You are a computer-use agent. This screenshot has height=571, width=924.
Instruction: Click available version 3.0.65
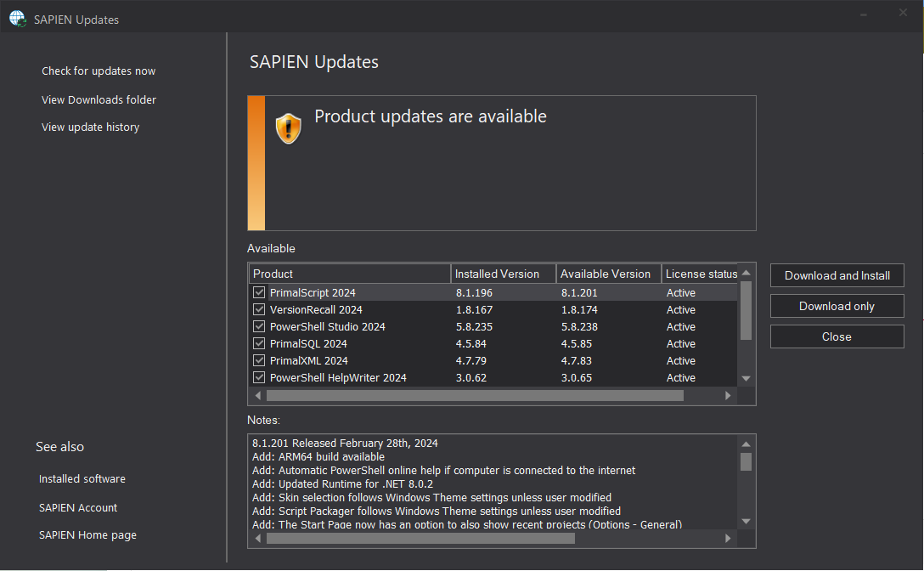click(x=577, y=377)
